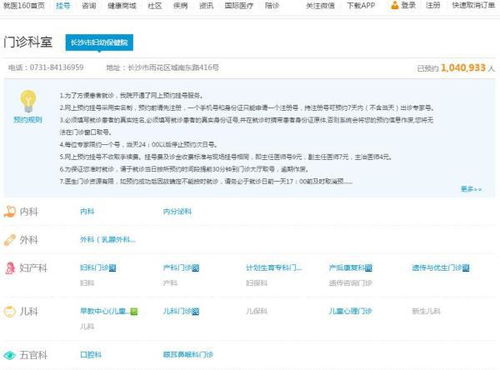Click the gray 产科 sub-department text
The height and width of the screenshot is (370, 500).
pyautogui.click(x=170, y=283)
